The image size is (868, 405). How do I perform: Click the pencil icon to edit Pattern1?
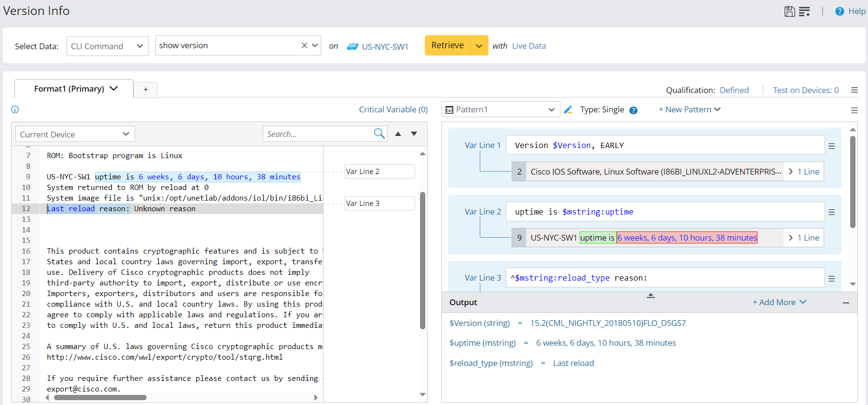coord(568,110)
